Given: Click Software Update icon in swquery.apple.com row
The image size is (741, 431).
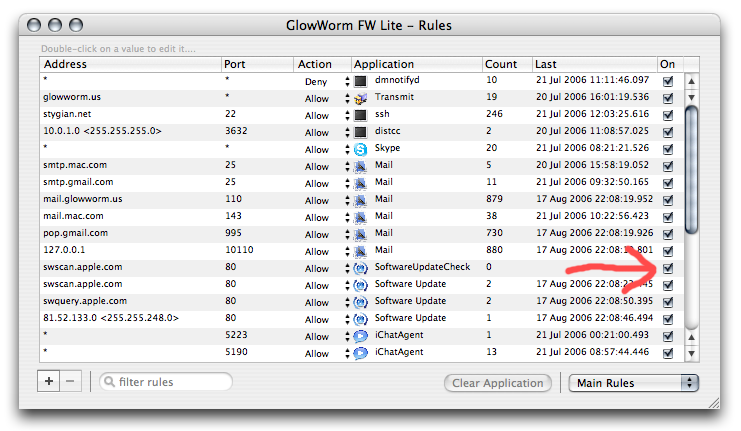Looking at the screenshot, I should (x=360, y=302).
